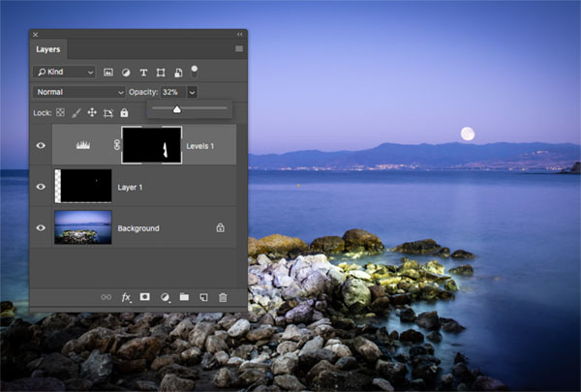
Task: Collapse the panel with double arrows
Action: tap(240, 35)
